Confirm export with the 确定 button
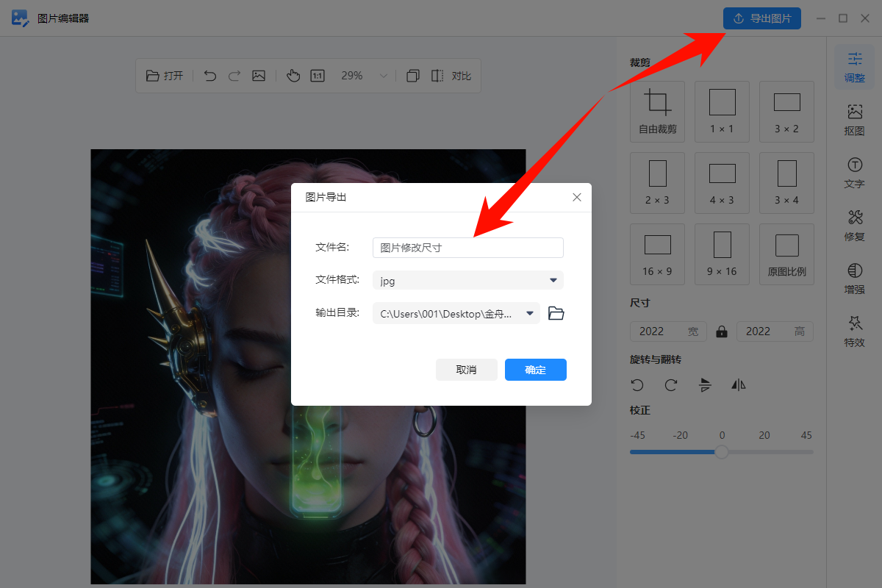The width and height of the screenshot is (882, 588). [x=535, y=369]
